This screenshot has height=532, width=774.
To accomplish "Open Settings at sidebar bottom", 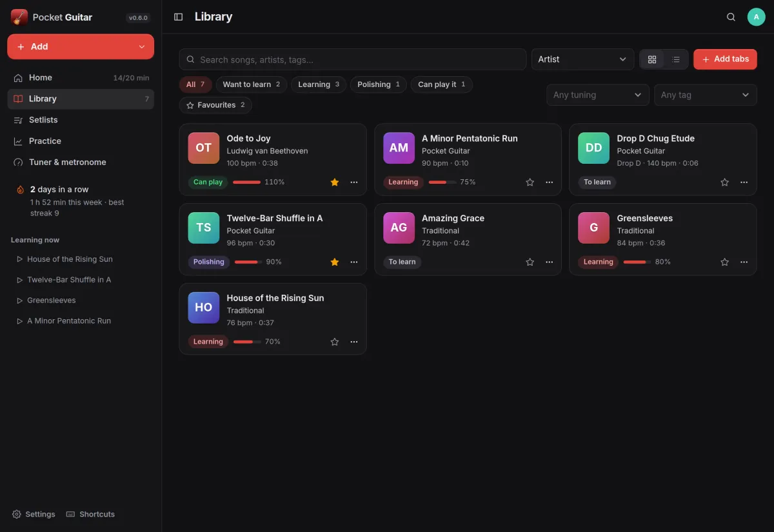I will coord(34,515).
